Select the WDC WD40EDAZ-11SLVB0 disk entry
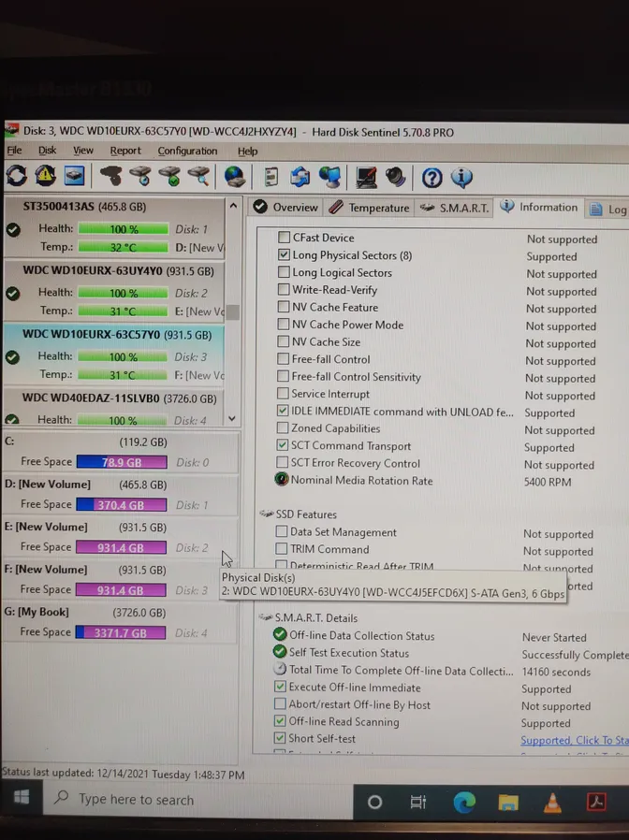 [x=114, y=407]
